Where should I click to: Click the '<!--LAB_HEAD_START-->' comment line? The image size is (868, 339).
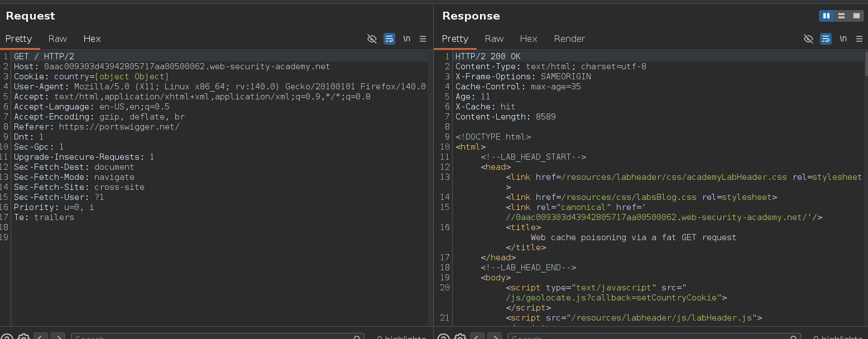coord(533,157)
